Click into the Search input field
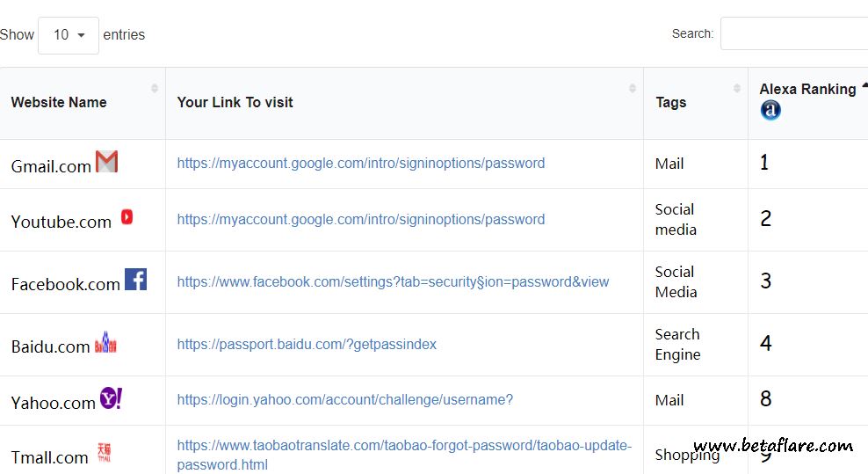868x474 pixels. (794, 33)
